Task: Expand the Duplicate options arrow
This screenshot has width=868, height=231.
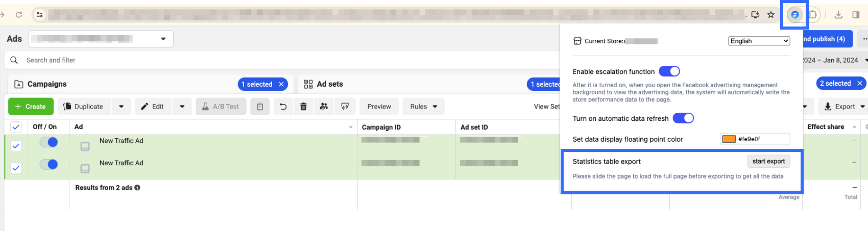Action: (x=121, y=107)
